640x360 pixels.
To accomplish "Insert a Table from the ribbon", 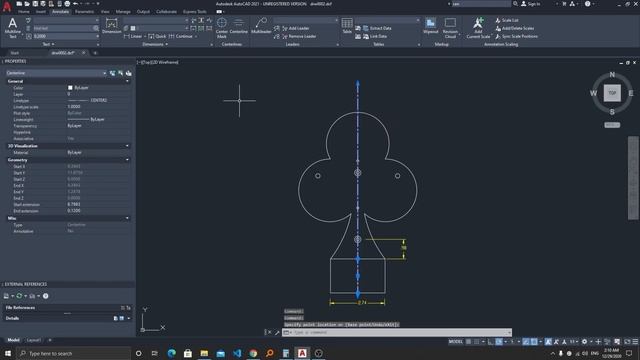I will point(347,25).
